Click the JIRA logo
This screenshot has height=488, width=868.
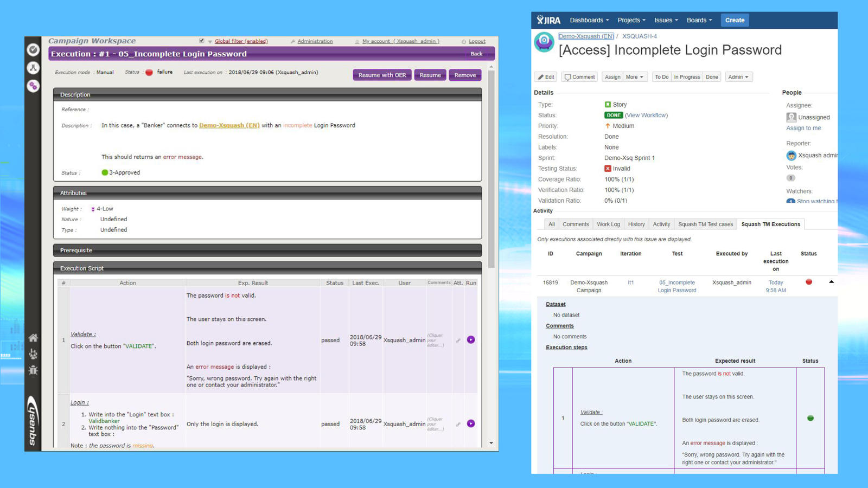point(548,20)
